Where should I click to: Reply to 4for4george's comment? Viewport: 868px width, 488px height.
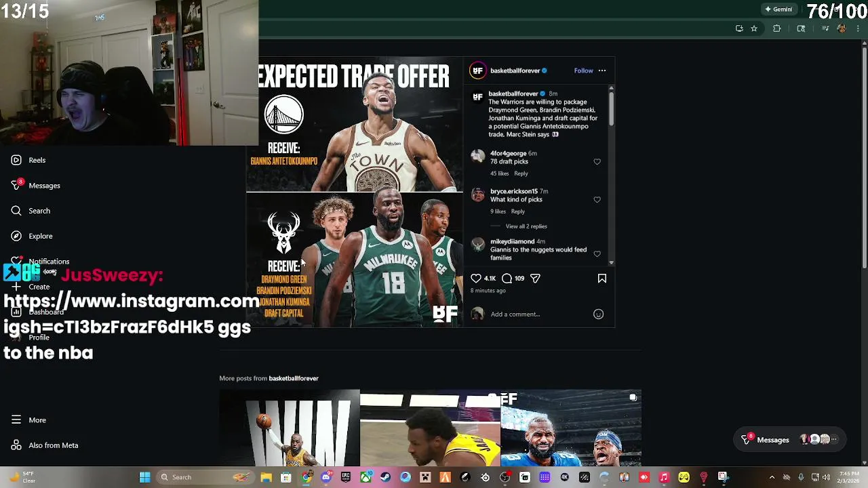(x=521, y=174)
